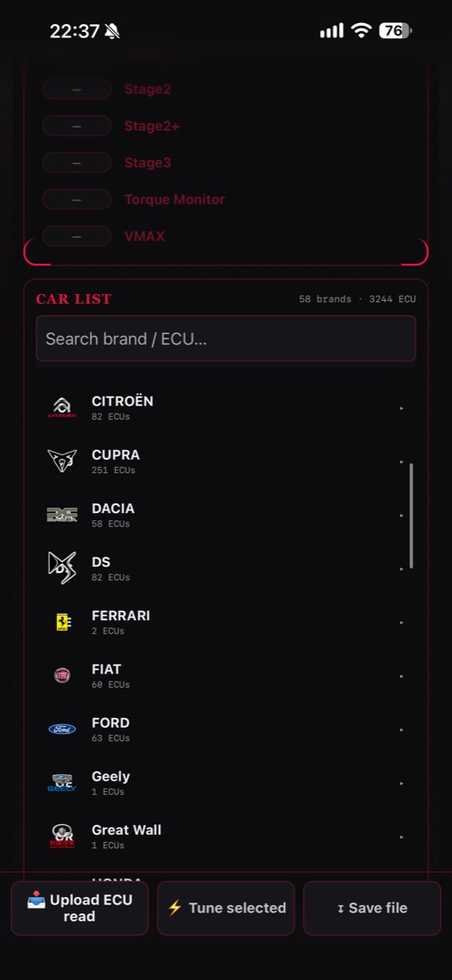Toggle the Stage2 option switch

coord(77,89)
